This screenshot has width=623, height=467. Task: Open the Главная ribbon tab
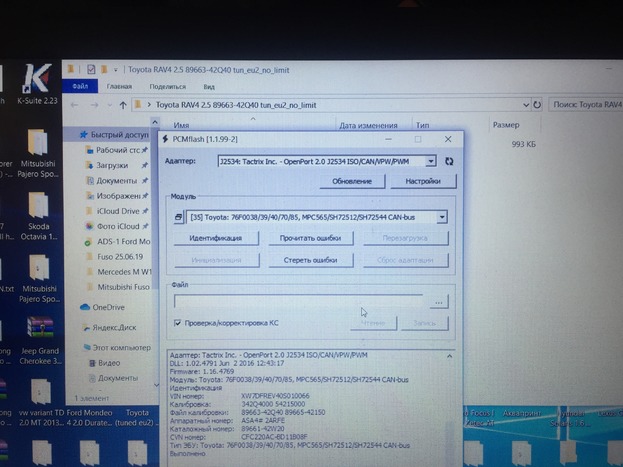pos(119,87)
